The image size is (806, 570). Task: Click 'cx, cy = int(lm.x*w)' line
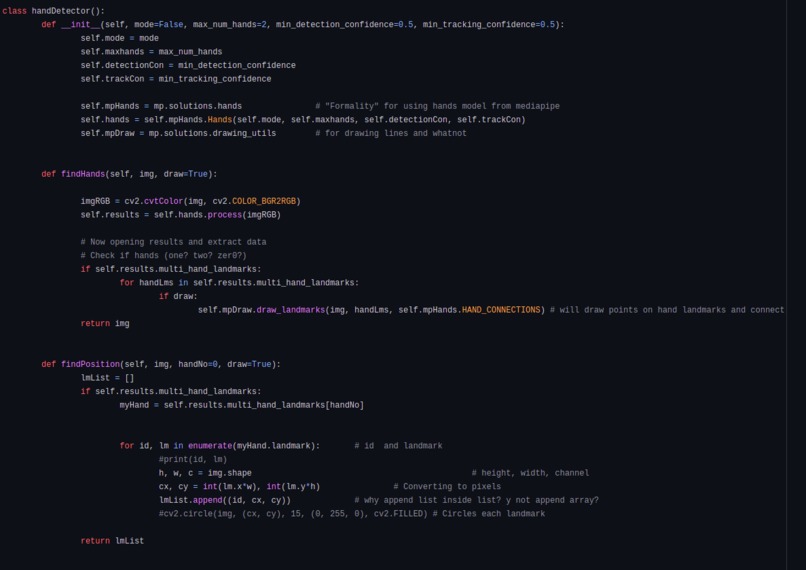(x=239, y=487)
